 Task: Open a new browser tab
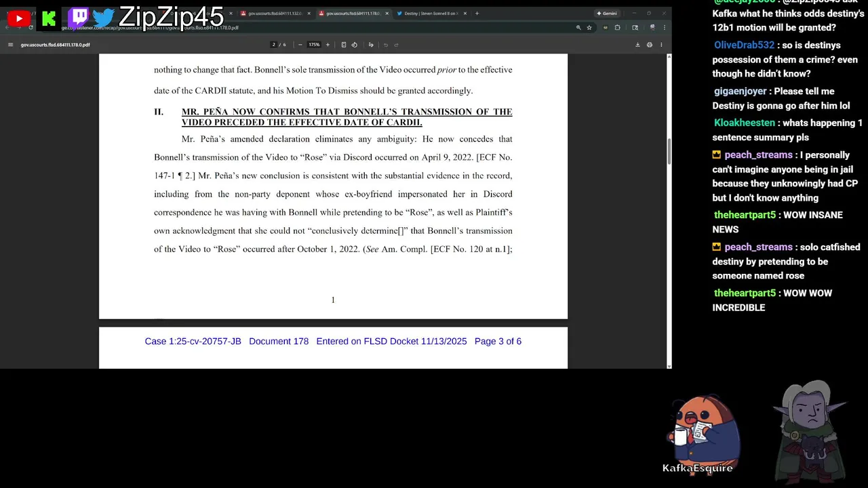pyautogui.click(x=477, y=14)
